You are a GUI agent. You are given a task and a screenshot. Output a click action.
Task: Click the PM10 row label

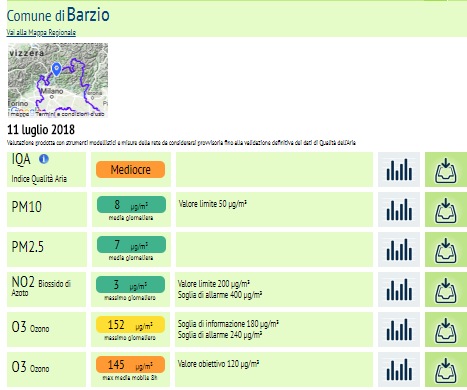click(x=27, y=207)
